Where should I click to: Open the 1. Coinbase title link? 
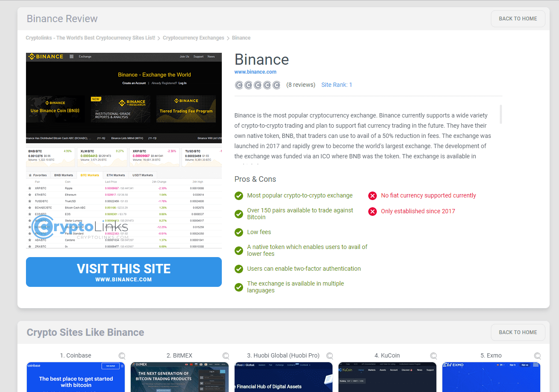[75, 355]
